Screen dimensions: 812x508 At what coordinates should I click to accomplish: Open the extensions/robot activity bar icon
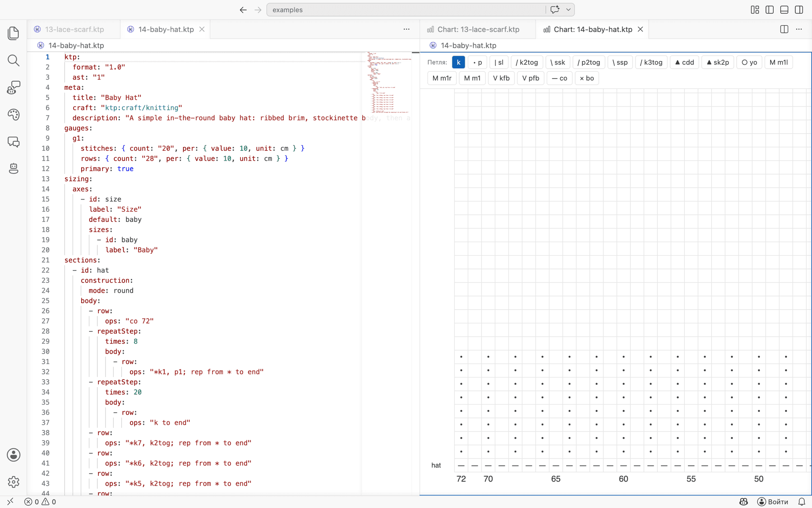click(14, 88)
